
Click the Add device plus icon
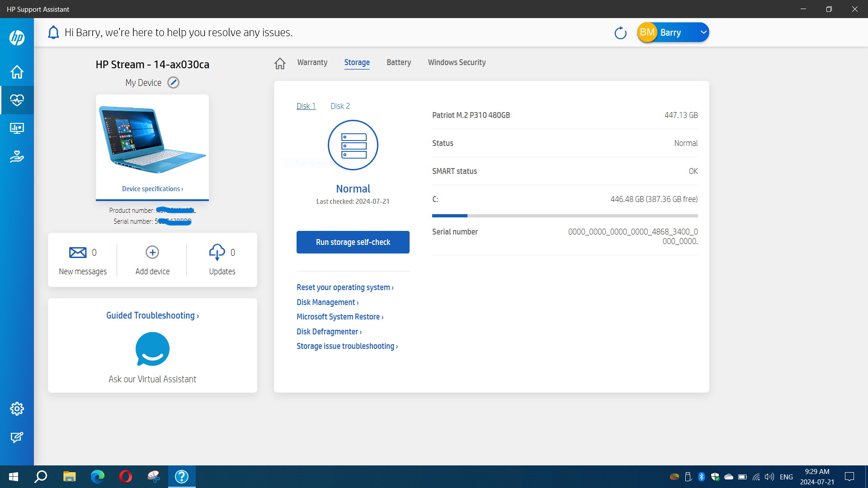pos(152,252)
